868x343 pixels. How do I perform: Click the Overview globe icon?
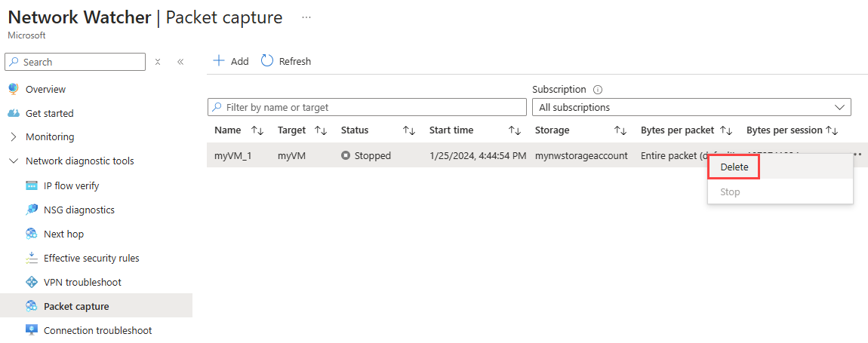coord(13,89)
